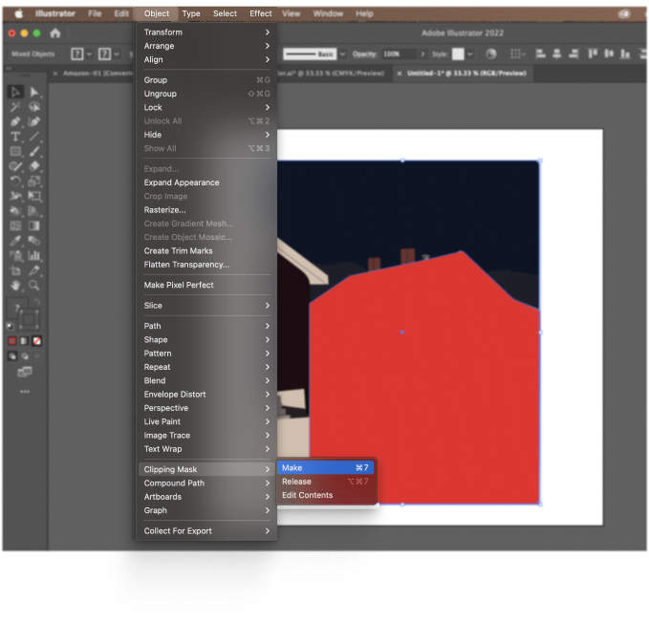
Task: Enable Draw Normal mode
Action: click(x=12, y=356)
